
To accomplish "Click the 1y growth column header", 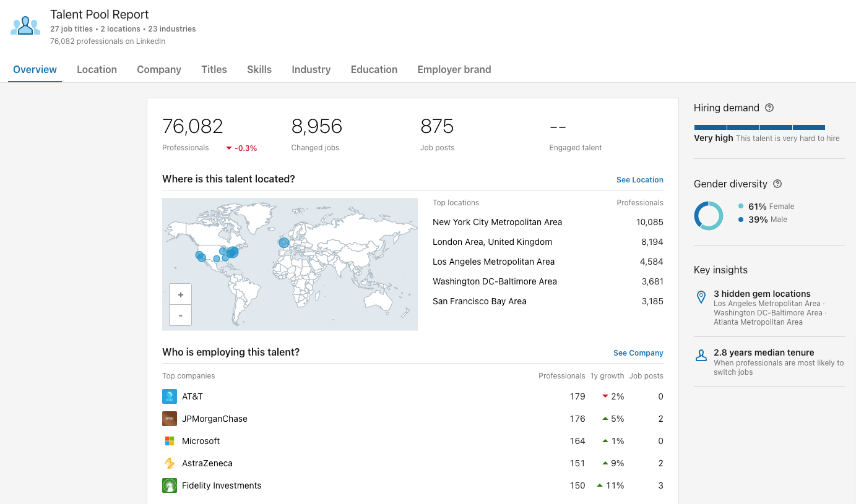I will (607, 376).
